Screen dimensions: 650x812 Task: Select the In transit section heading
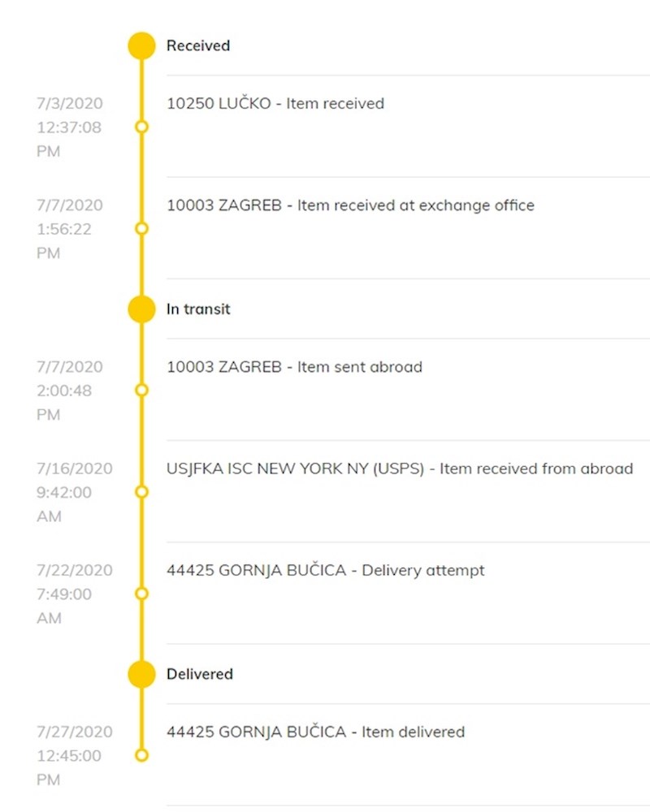[198, 309]
